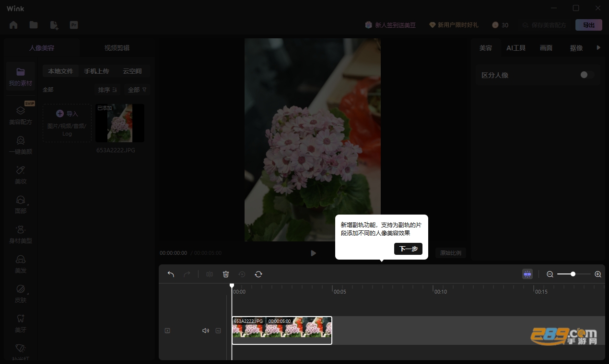Redo the timeline action
The height and width of the screenshot is (364, 609).
[187, 274]
